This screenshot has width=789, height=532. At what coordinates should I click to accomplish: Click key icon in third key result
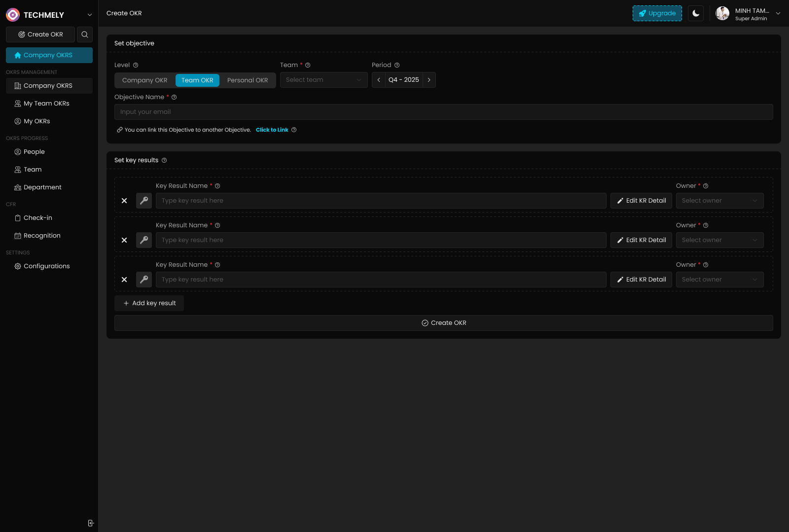click(x=144, y=280)
